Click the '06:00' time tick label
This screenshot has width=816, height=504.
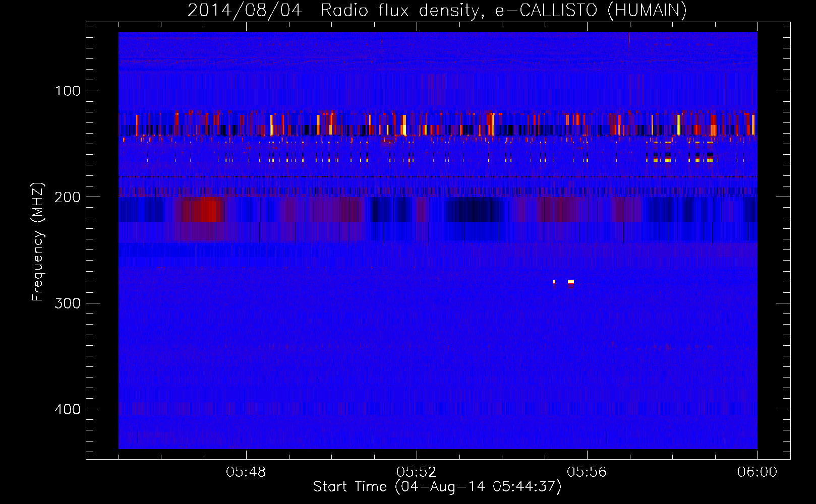click(757, 472)
